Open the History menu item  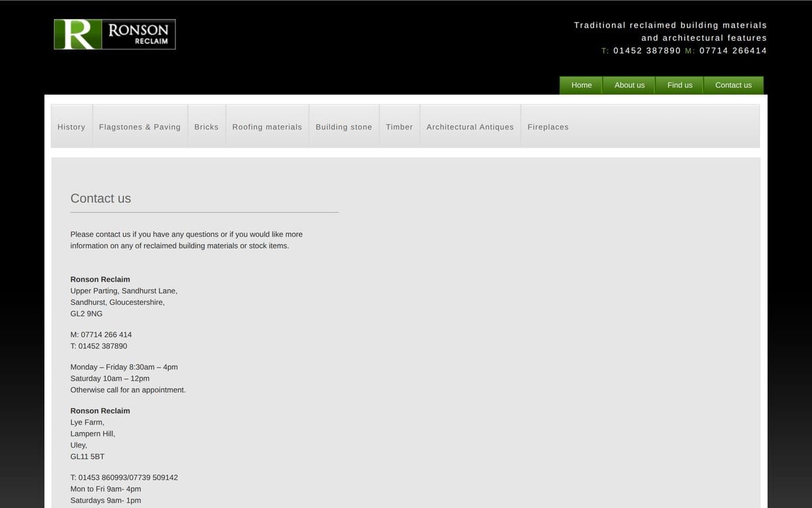(71, 127)
